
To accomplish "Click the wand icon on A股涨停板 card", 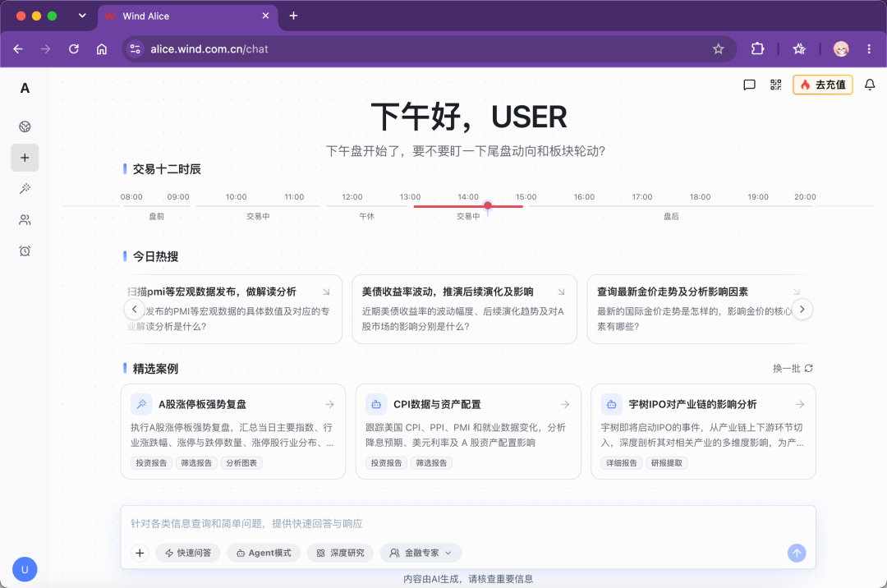I will click(141, 404).
